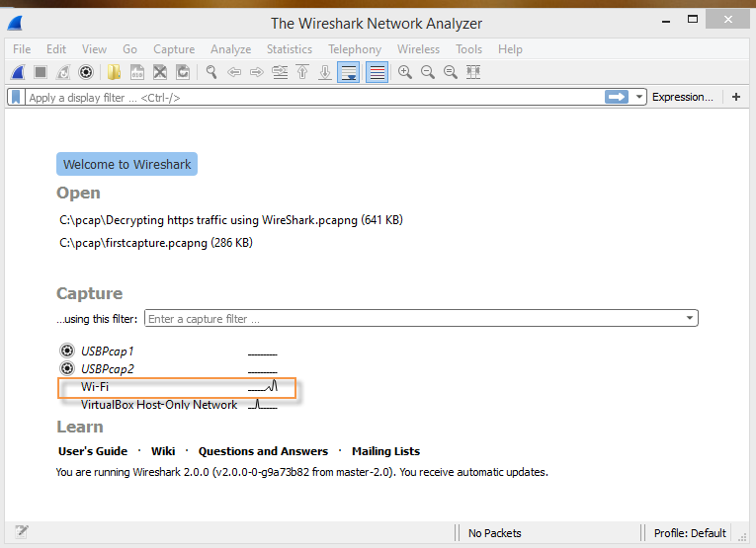Select the USBPcap1 interface
This screenshot has height=548, width=756.
click(107, 352)
